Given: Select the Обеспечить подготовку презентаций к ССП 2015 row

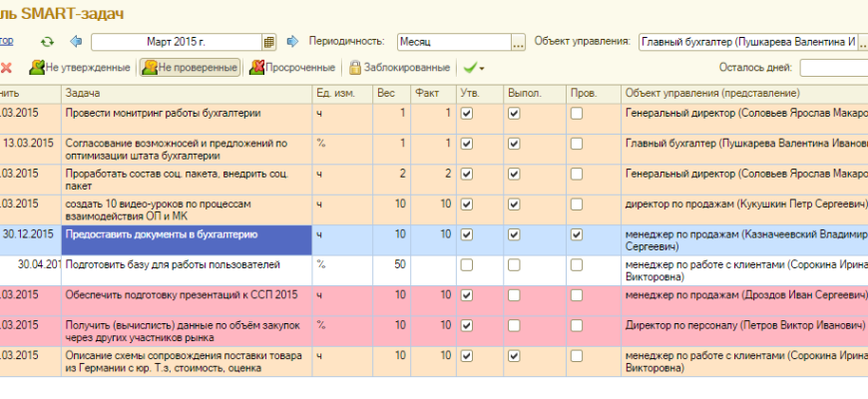Looking at the screenshot, I should 186,295.
